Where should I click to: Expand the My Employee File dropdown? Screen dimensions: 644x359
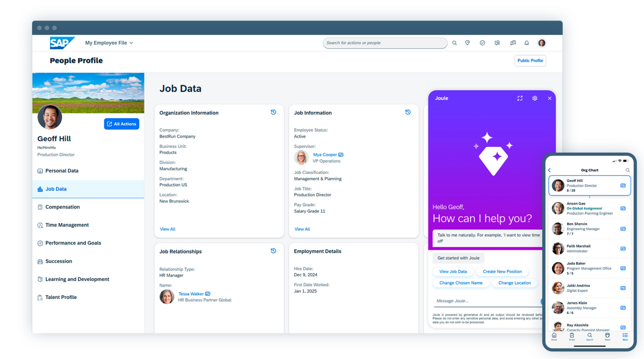pos(109,43)
